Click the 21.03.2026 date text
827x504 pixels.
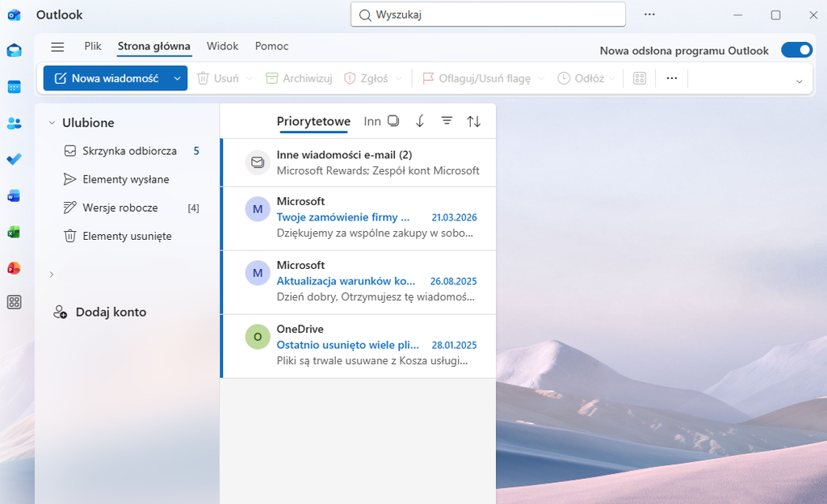[x=454, y=218]
